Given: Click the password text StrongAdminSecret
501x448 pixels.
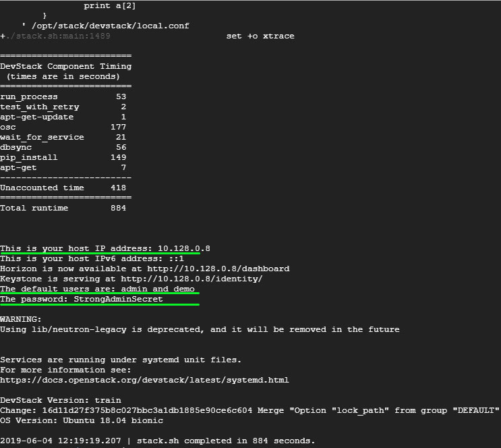Looking at the screenshot, I should [x=118, y=299].
